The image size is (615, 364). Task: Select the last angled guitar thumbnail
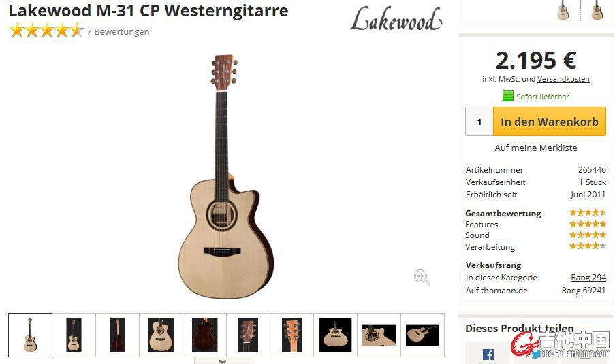422,335
